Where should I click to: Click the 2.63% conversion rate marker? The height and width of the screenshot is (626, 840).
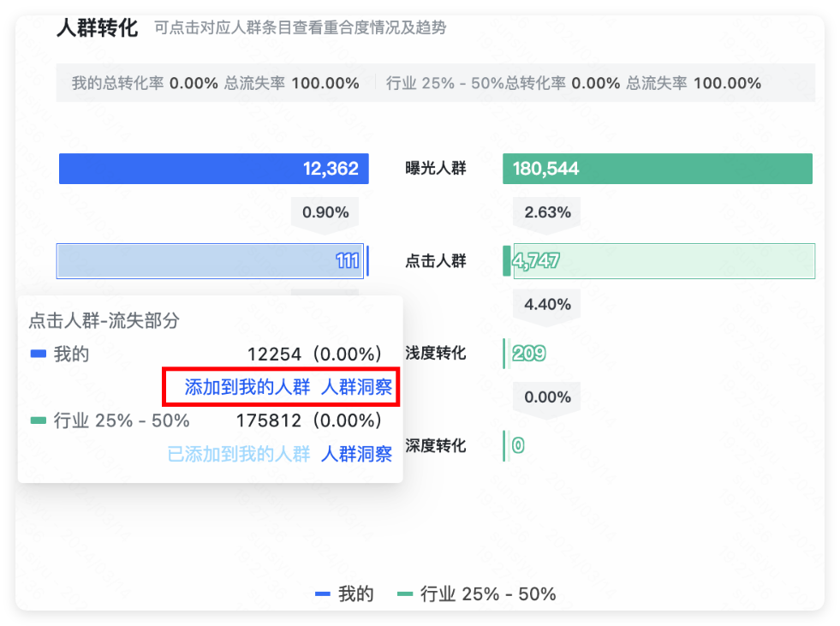tap(545, 212)
